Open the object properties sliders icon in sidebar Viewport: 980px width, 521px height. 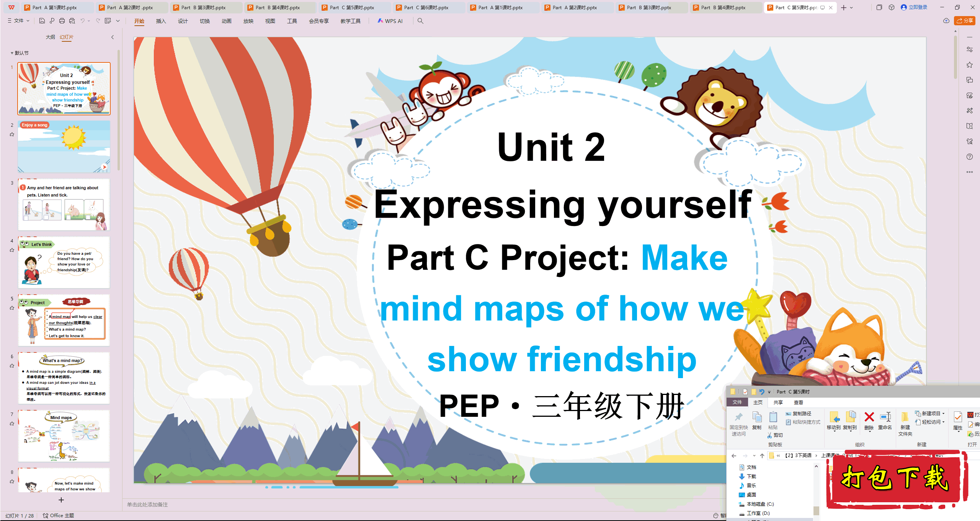(970, 49)
